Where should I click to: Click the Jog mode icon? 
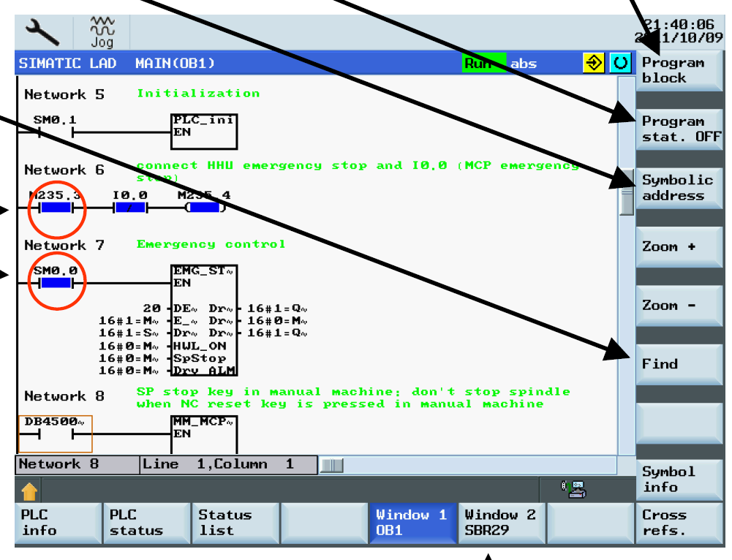102,32
